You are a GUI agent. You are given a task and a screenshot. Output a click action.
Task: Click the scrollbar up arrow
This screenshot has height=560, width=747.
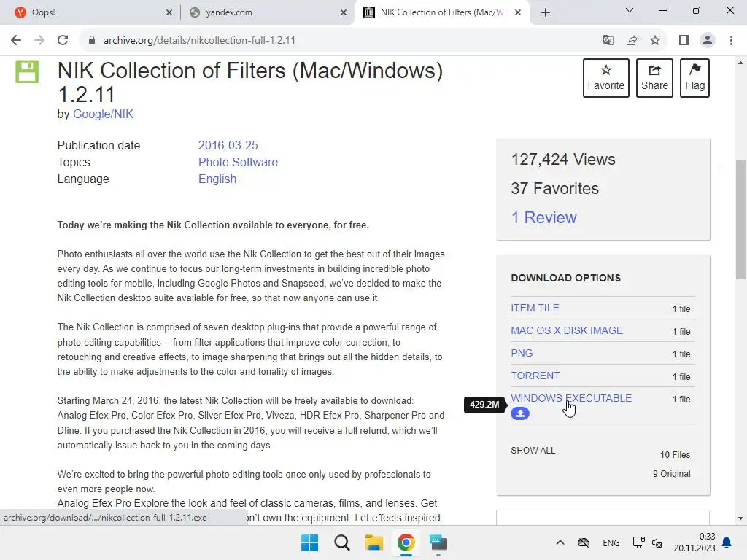[740, 63]
